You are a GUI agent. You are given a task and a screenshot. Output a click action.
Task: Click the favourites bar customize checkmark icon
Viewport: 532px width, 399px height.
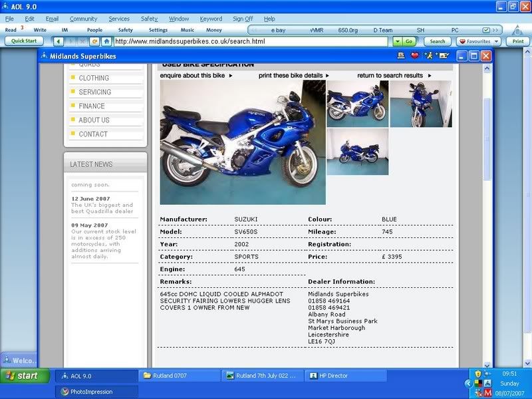(x=486, y=30)
